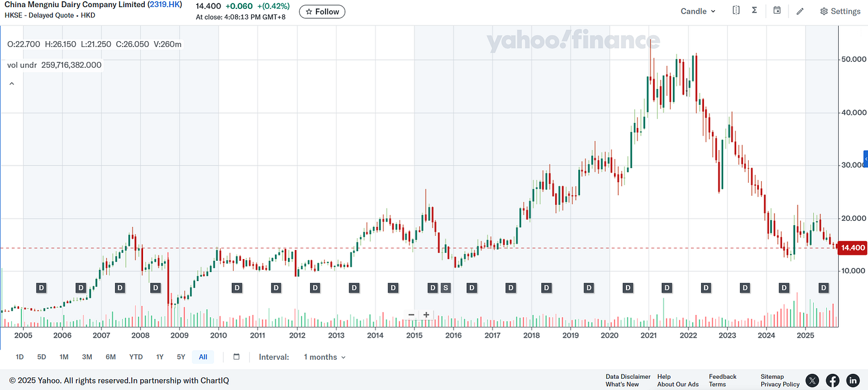Open the compare symbols icon
Image resolution: width=868 pixels, height=390 pixels.
tap(736, 11)
